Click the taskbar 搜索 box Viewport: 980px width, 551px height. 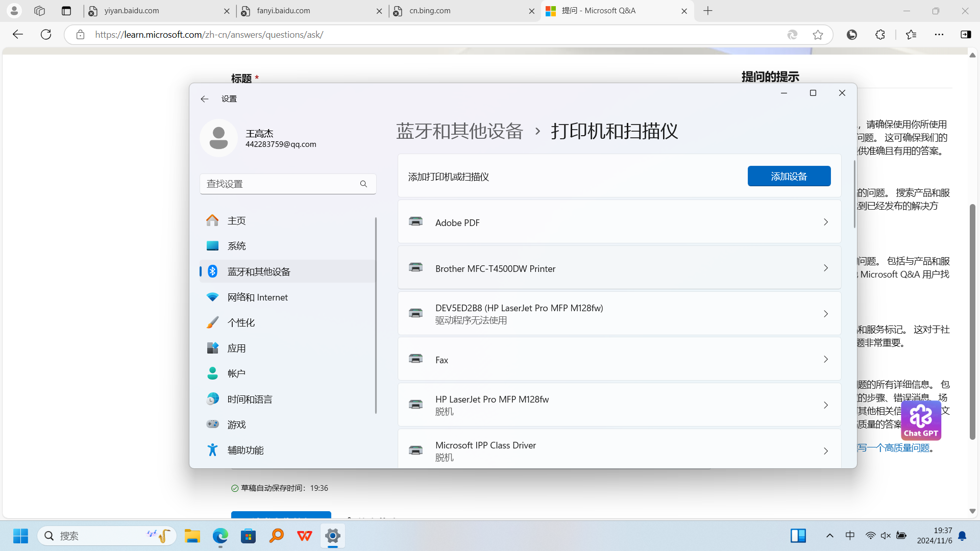107,536
